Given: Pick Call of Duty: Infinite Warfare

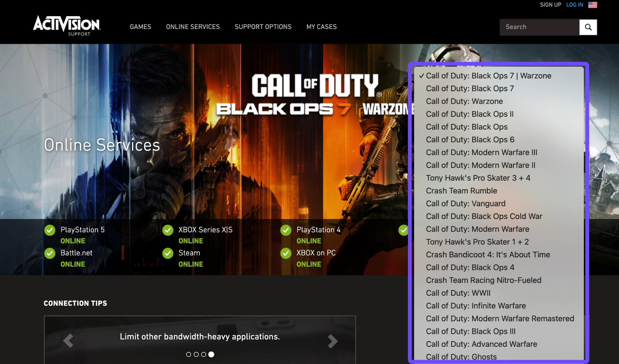Looking at the screenshot, I should [499, 306].
